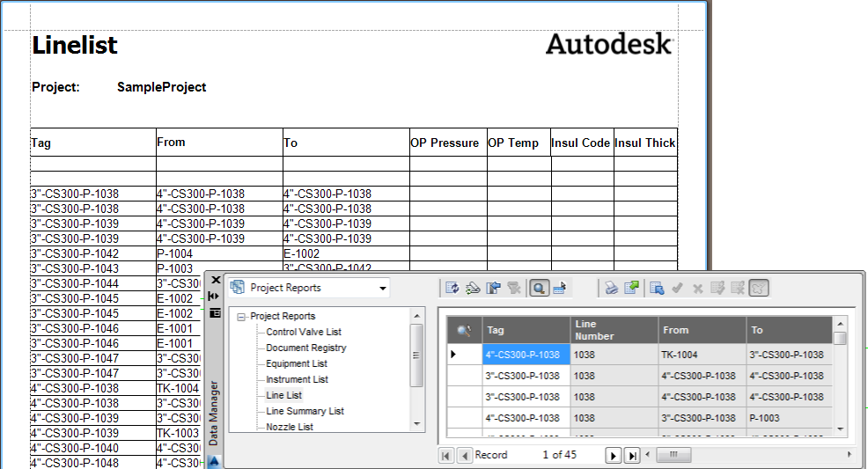Screen dimensions: 868x469
Task: Open the palette properties menu icon
Action: click(x=215, y=312)
